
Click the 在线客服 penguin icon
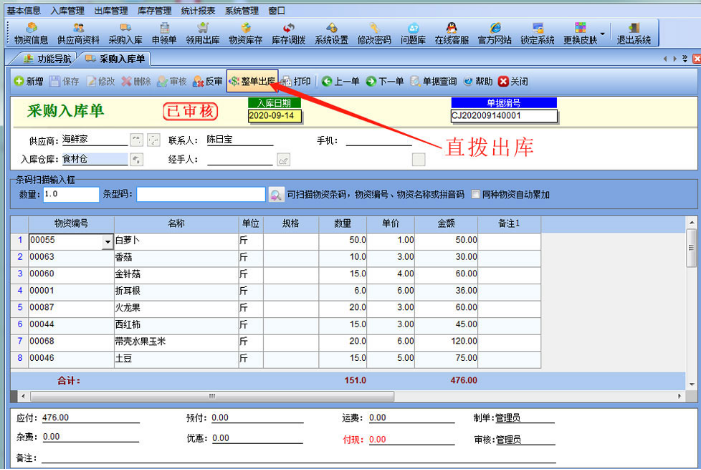tap(452, 34)
